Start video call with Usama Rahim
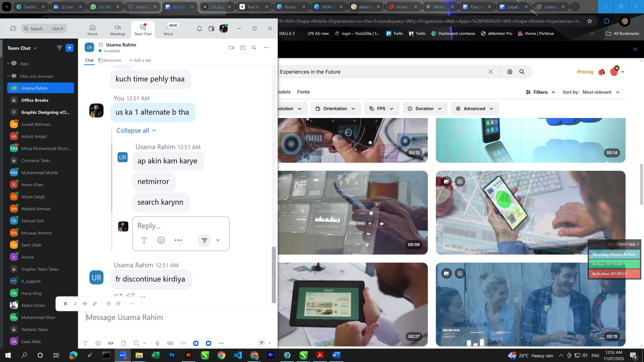The width and height of the screenshot is (644, 362). (231, 47)
